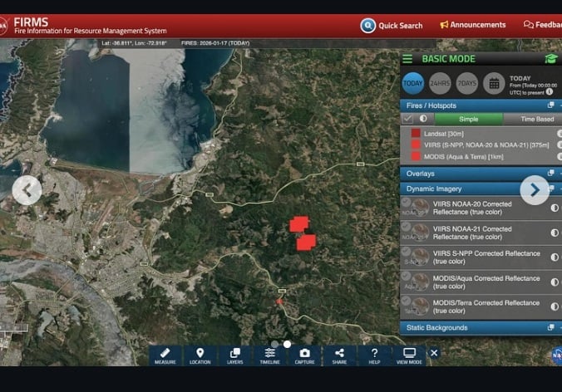
Task: Click the VIIRS red color swatch
Action: [x=416, y=145]
